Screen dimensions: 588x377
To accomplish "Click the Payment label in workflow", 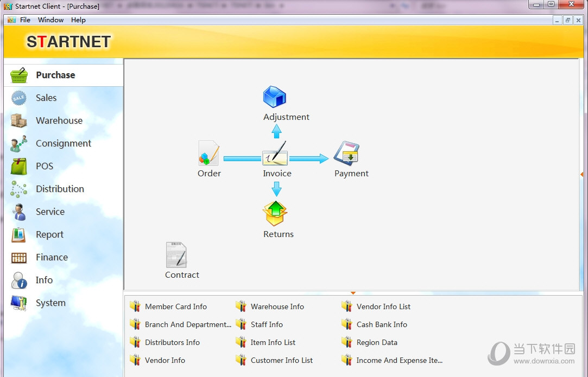I will pos(351,174).
